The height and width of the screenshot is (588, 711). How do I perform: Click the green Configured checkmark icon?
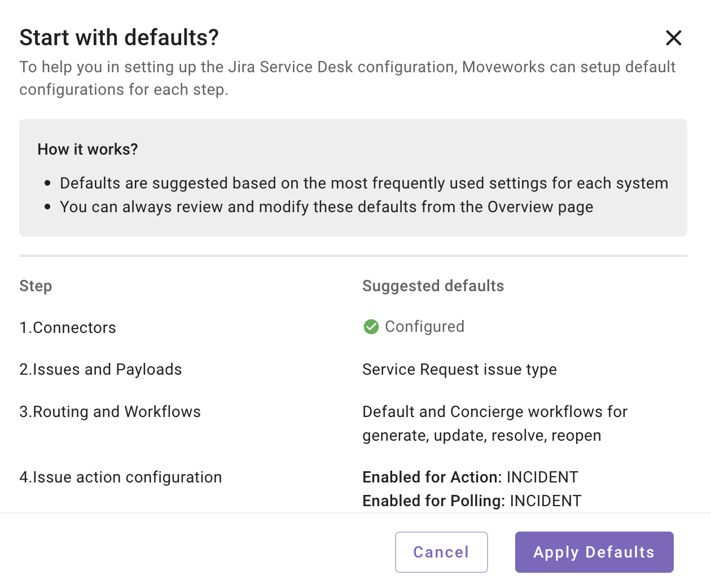coord(371,327)
